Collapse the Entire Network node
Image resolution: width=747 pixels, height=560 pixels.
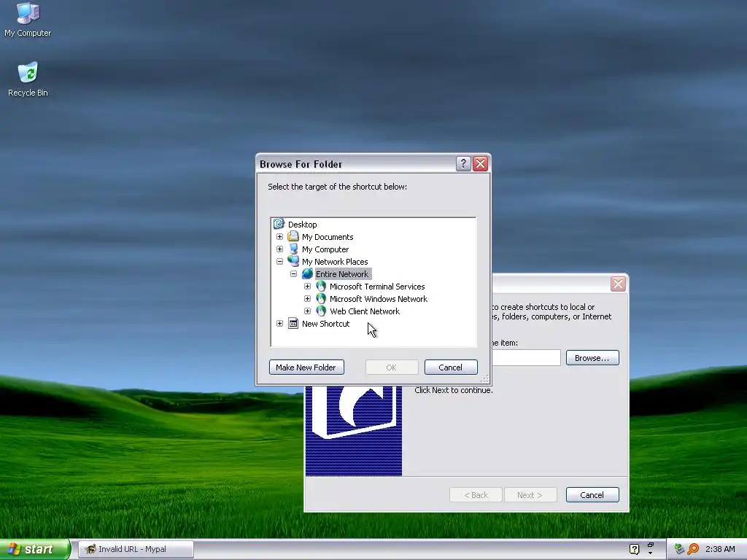click(293, 274)
